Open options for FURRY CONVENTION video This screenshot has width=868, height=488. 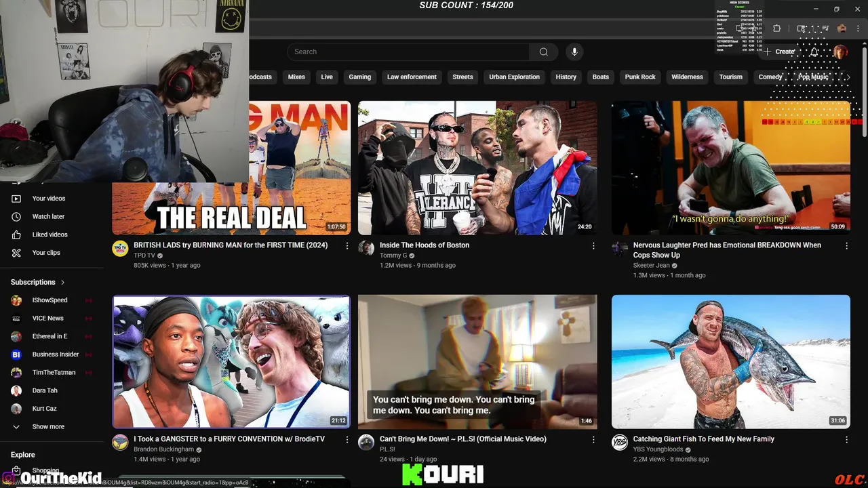tap(347, 440)
